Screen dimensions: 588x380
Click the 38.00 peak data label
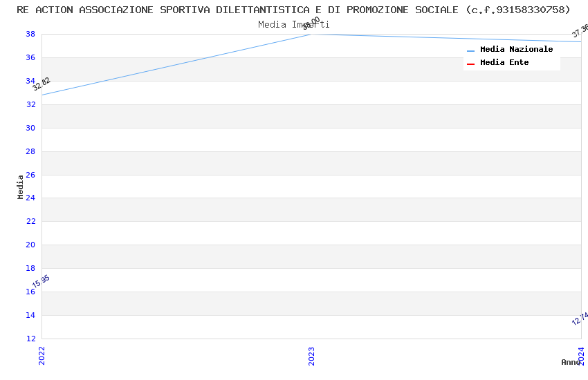tap(311, 23)
